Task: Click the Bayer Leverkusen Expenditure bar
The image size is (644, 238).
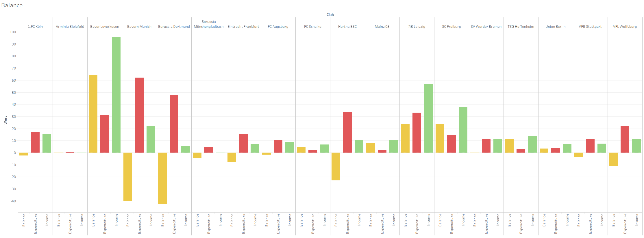Action: [105, 134]
